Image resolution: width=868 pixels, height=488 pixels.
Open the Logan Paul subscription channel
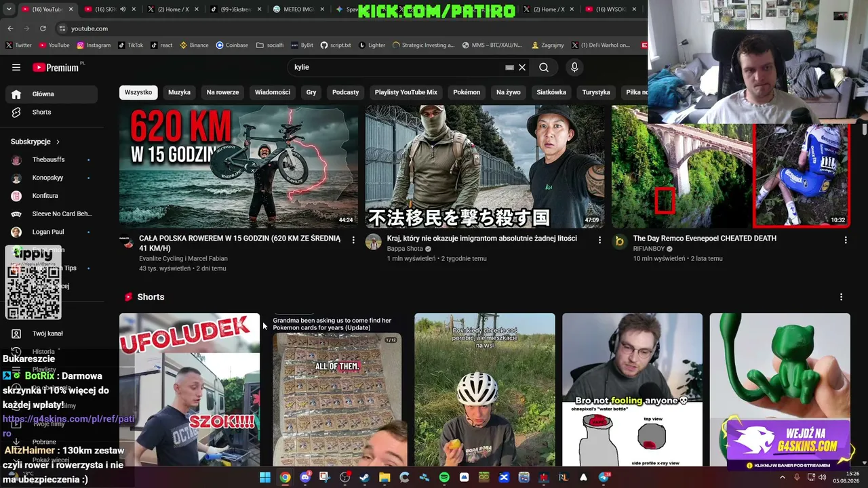point(52,232)
